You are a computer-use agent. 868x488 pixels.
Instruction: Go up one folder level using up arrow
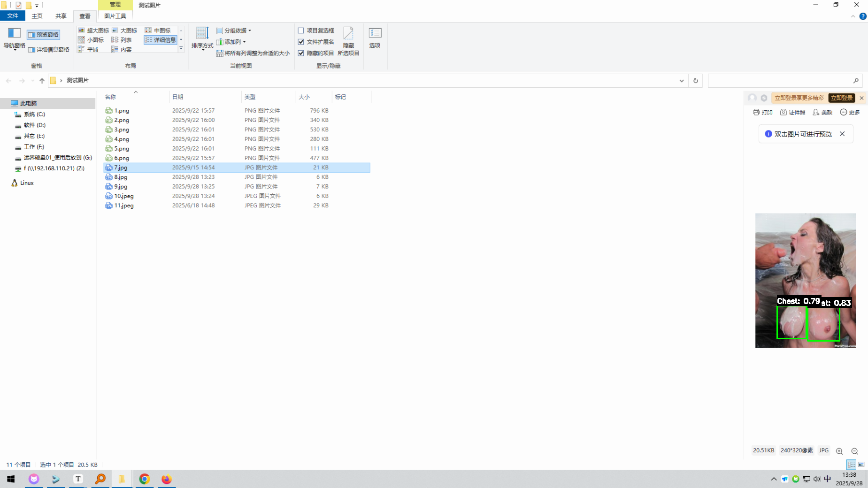pos(42,81)
